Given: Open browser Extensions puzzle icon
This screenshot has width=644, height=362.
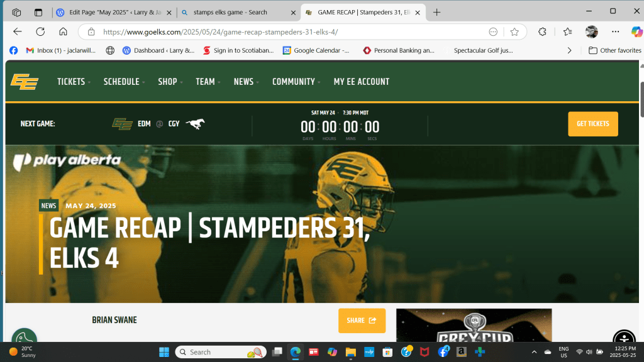Looking at the screenshot, I should coord(542,31).
